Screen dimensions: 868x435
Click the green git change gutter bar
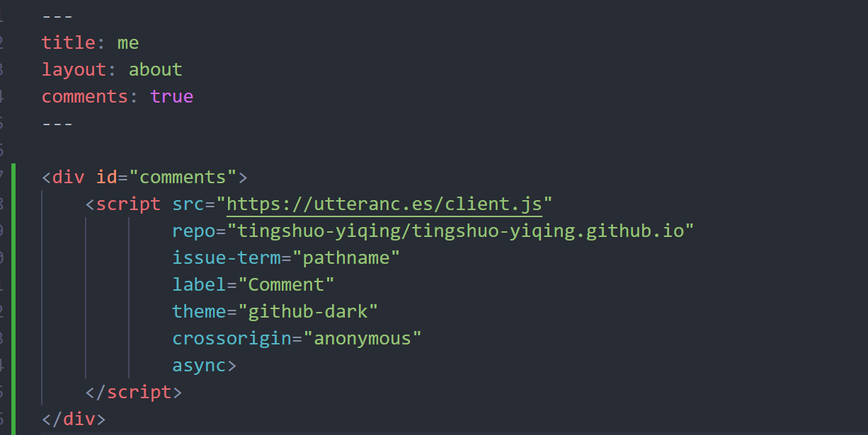point(15,298)
